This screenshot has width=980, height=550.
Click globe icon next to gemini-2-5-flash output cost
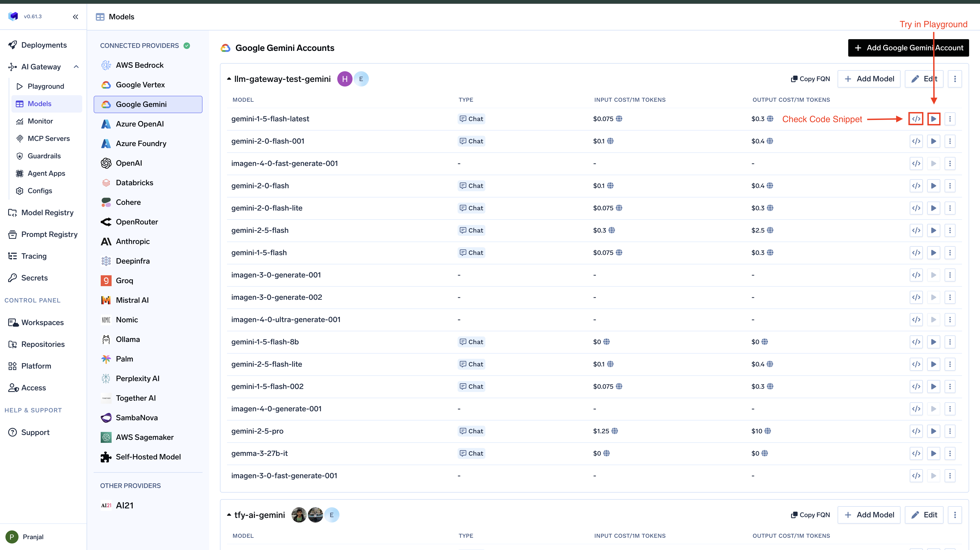click(770, 230)
